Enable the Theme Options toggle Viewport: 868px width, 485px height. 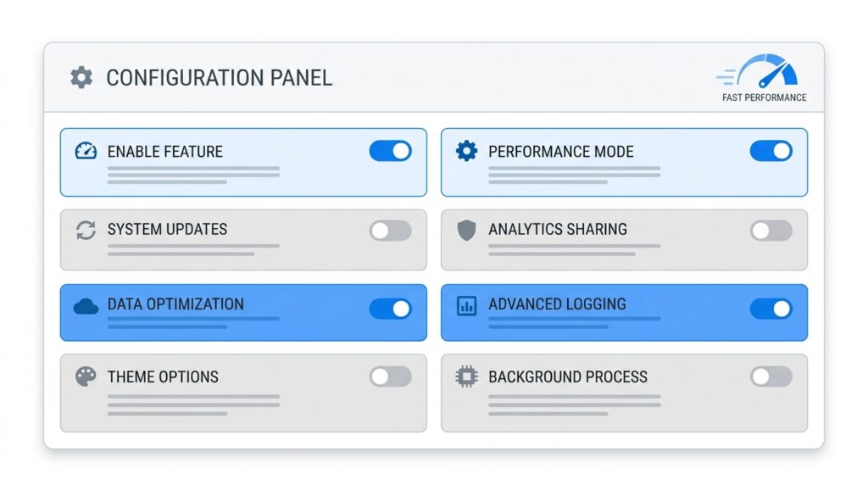(x=390, y=376)
